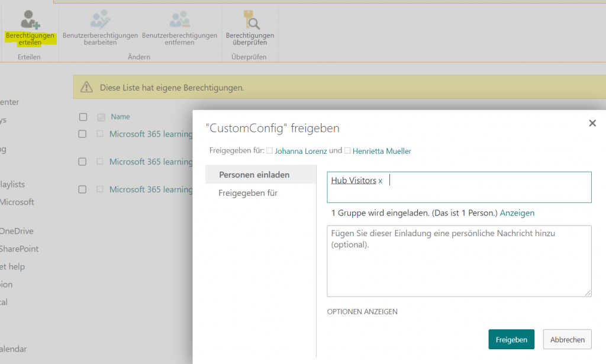This screenshot has width=606, height=364.
Task: Open the Microsoft link in the left navigation
Action: point(17,202)
